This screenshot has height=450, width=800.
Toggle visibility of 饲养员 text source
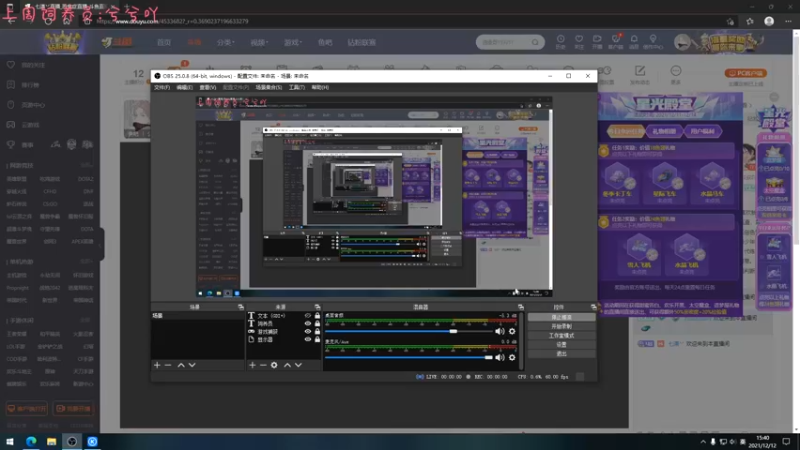pos(308,323)
